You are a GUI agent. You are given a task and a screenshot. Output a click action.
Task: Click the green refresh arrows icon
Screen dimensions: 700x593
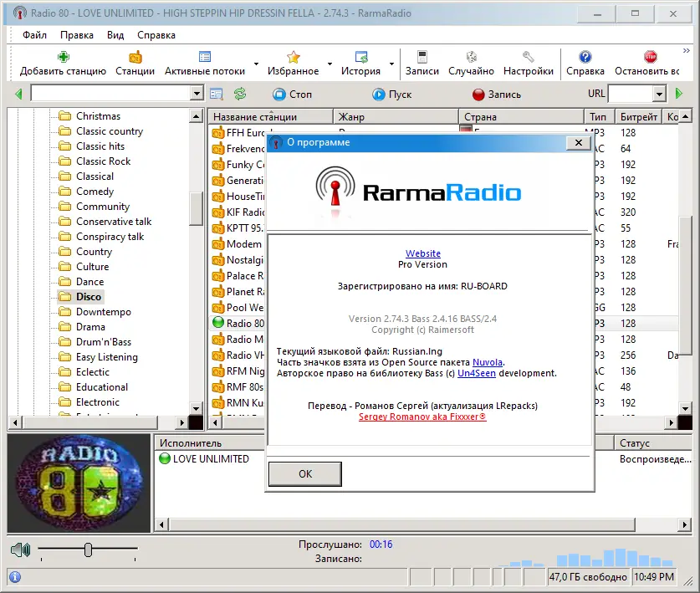pos(240,94)
